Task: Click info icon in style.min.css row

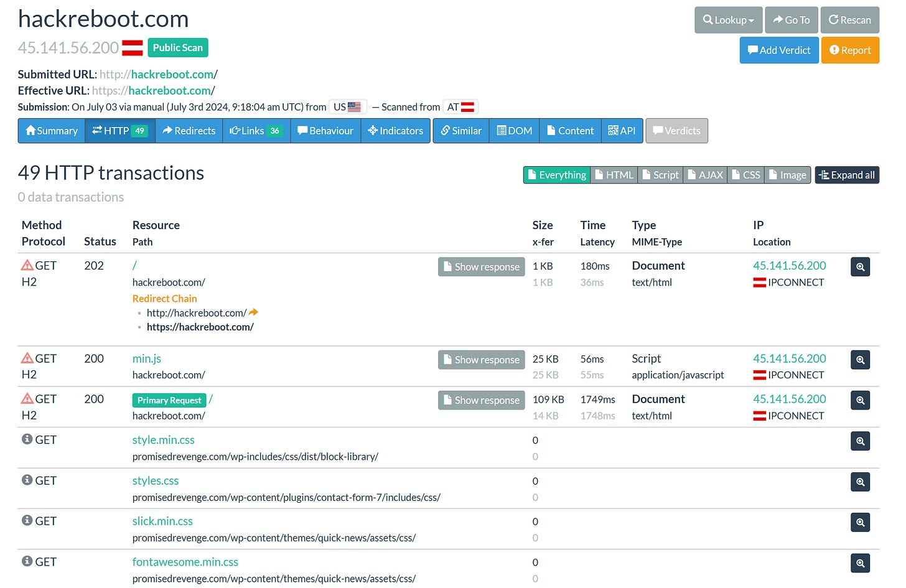Action: point(27,439)
